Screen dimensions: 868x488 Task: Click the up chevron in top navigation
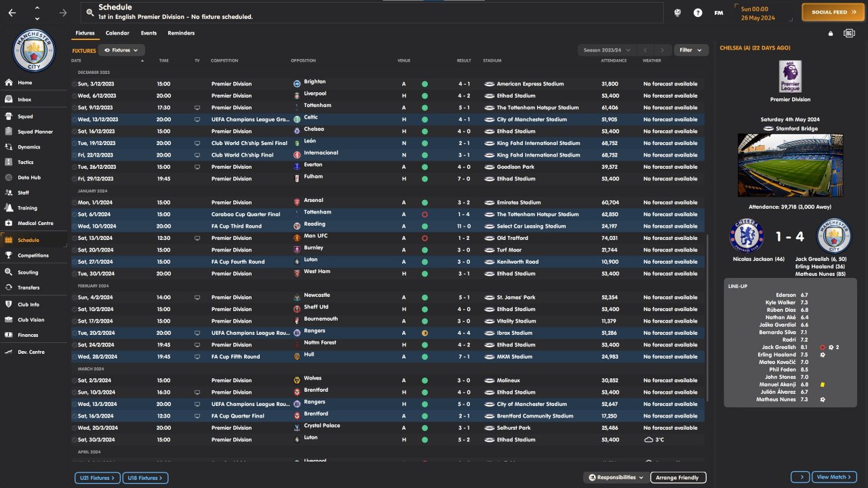click(x=37, y=8)
